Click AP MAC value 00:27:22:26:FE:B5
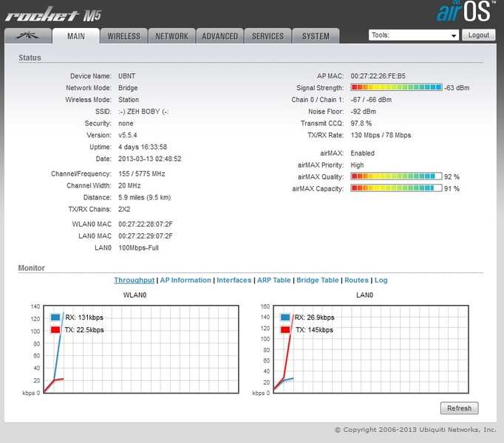Viewport: 504px width, 443px height. (x=378, y=76)
